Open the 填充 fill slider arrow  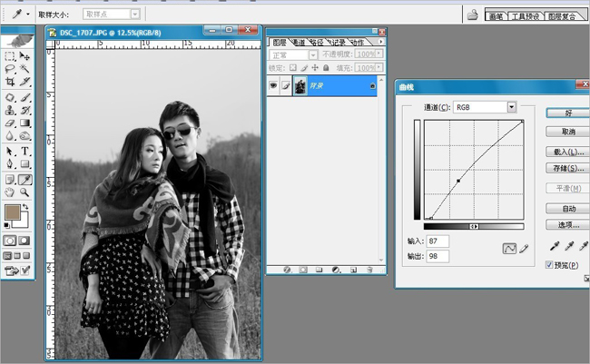379,67
